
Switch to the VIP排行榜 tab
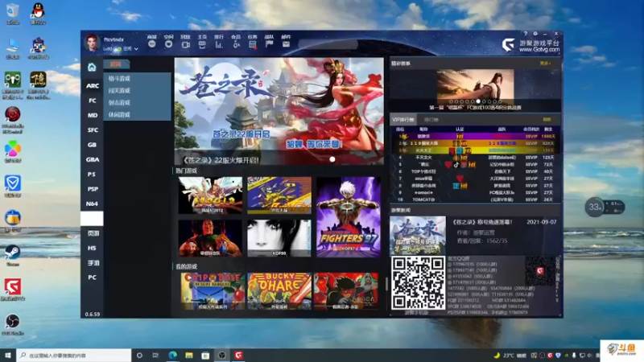403,120
